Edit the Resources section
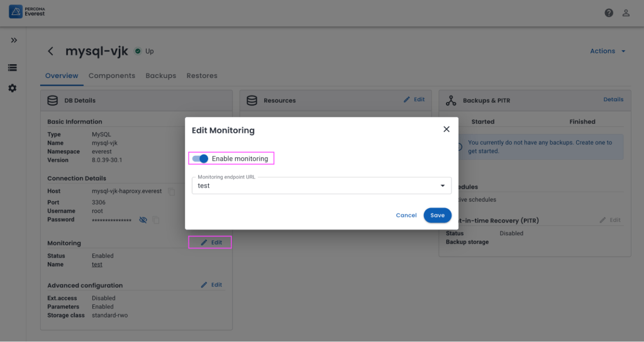Image resolution: width=644 pixels, height=342 pixels. pyautogui.click(x=414, y=99)
